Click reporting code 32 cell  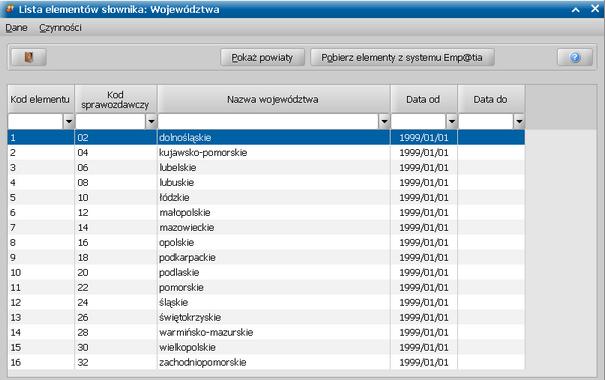116,362
